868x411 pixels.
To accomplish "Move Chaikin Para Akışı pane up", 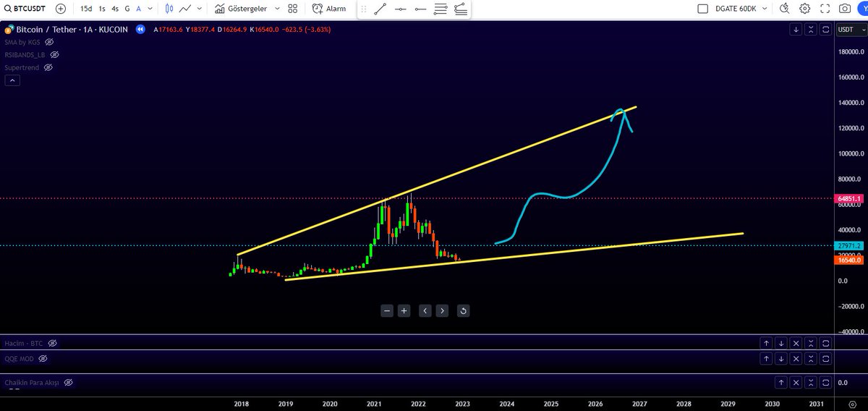I will click(x=781, y=381).
